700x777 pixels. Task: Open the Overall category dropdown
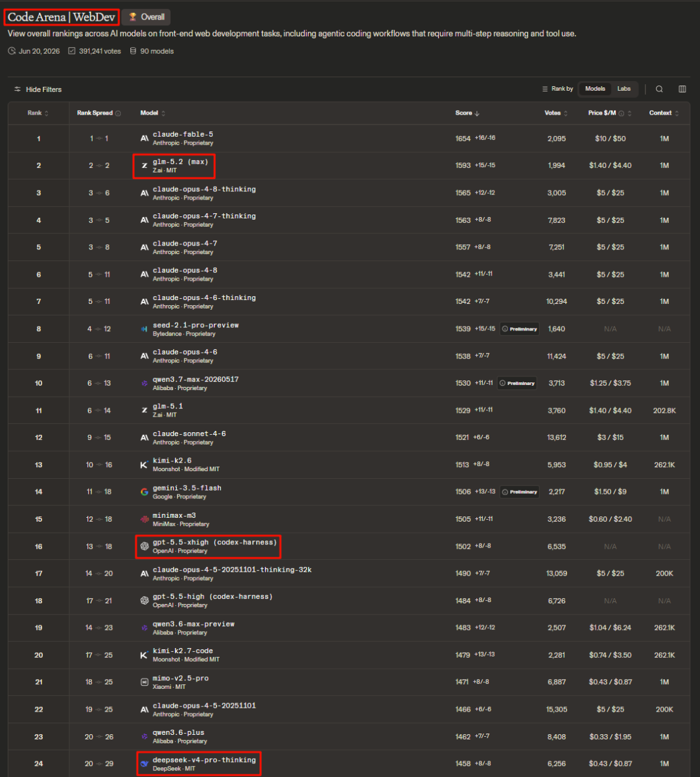[x=146, y=17]
